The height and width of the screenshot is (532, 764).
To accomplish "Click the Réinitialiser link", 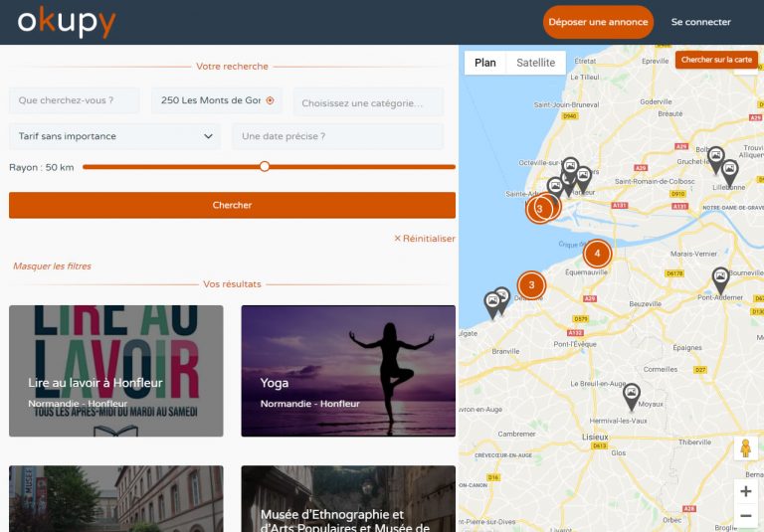I will (425, 239).
